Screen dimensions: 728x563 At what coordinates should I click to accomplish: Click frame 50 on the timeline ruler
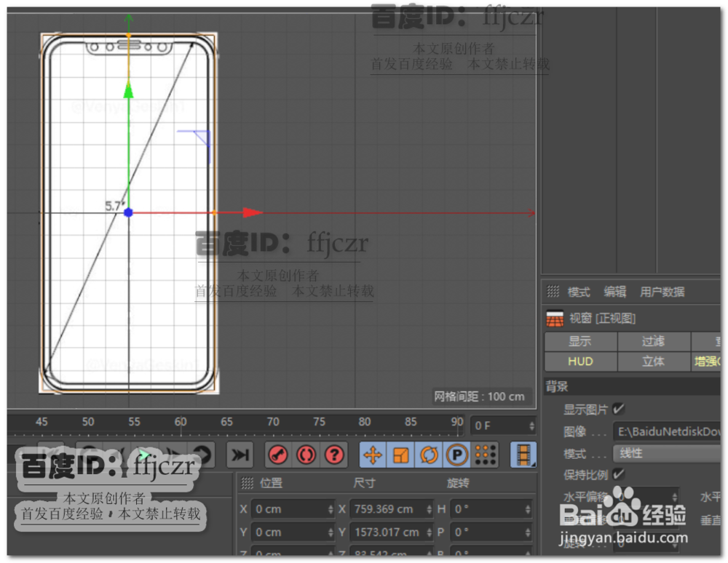[88, 422]
